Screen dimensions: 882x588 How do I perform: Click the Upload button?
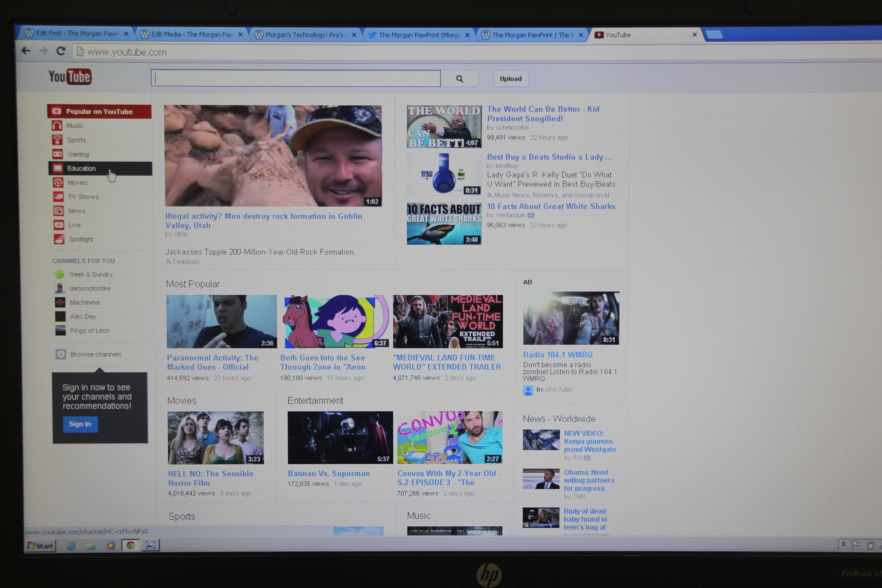511,79
